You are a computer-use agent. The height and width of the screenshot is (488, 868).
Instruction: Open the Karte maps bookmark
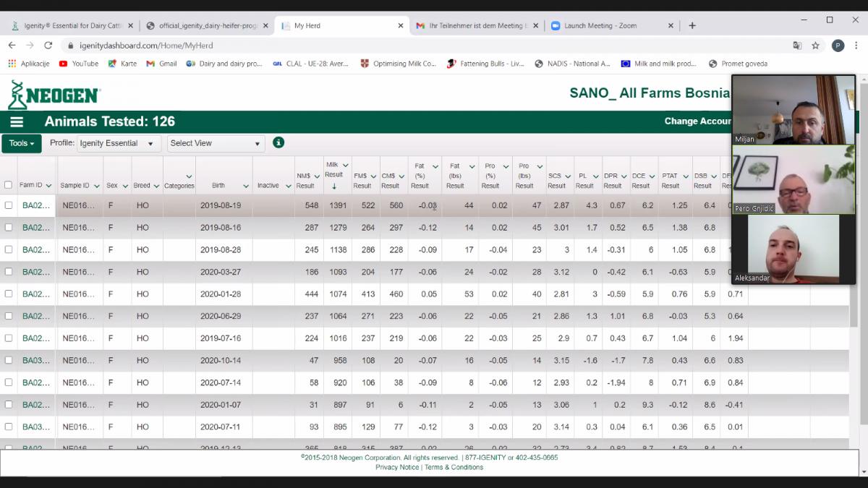(122, 64)
